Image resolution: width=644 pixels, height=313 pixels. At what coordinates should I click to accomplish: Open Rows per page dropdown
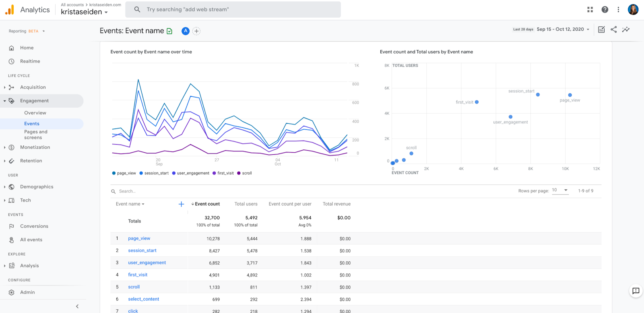pos(560,190)
